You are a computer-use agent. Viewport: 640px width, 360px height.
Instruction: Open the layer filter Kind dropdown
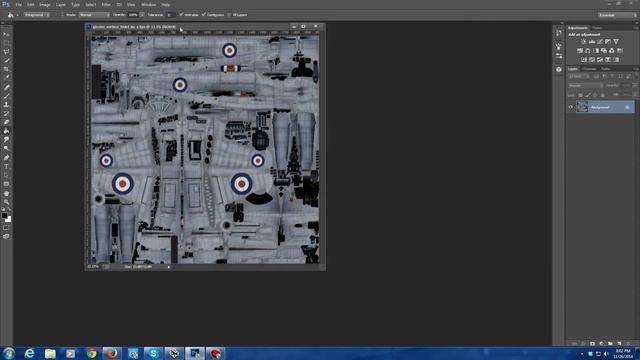click(578, 76)
